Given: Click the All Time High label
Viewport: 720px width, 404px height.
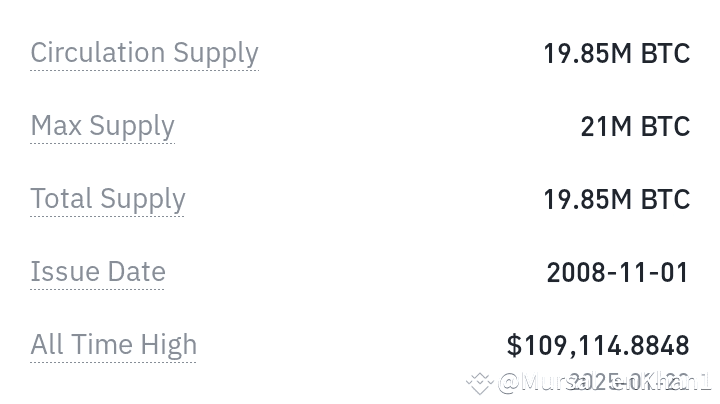Looking at the screenshot, I should pos(113,345).
